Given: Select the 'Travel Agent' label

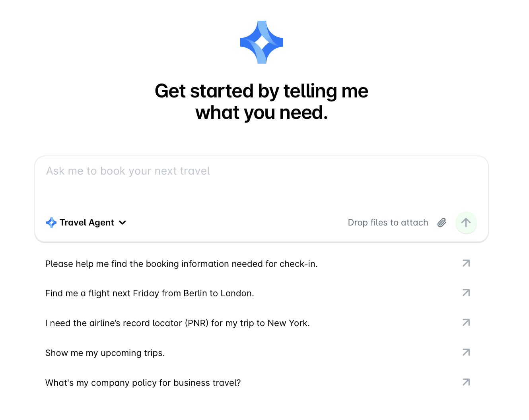Looking at the screenshot, I should point(86,222).
